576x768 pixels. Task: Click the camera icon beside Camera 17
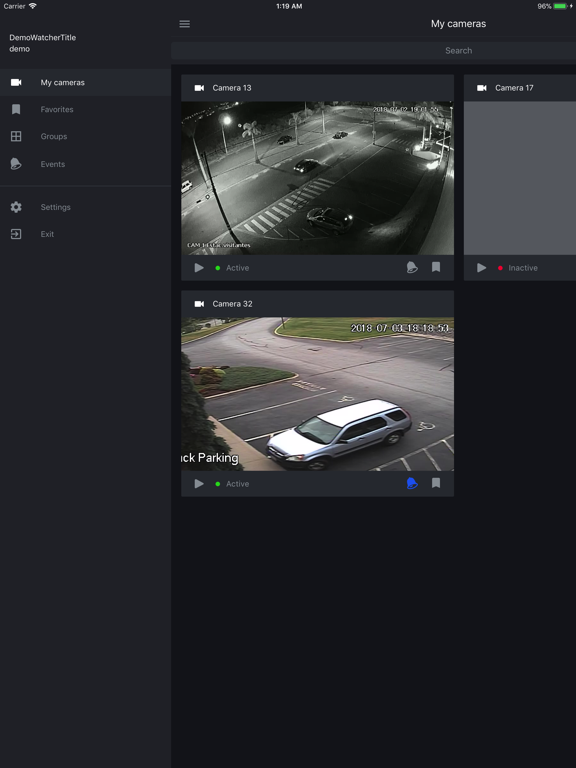(x=482, y=88)
